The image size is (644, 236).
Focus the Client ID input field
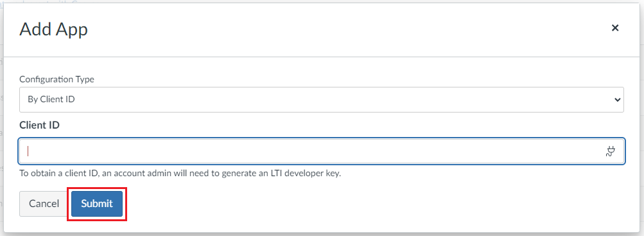322,151
